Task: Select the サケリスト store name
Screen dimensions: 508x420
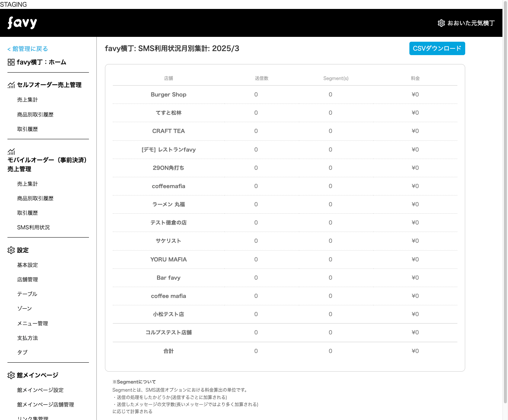Action: tap(169, 241)
